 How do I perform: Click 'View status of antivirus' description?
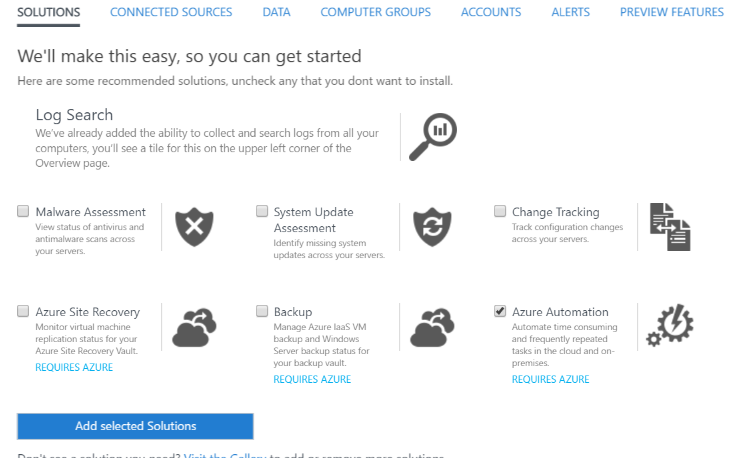(90, 239)
